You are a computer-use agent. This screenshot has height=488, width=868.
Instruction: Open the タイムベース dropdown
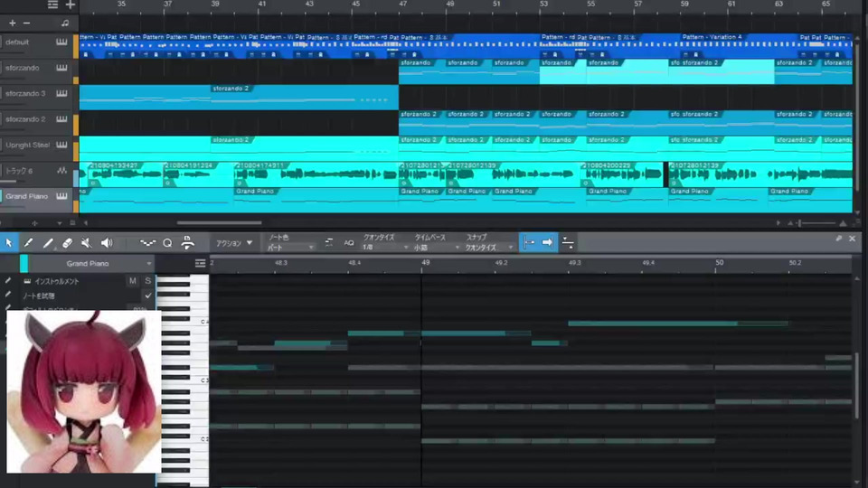pos(437,248)
